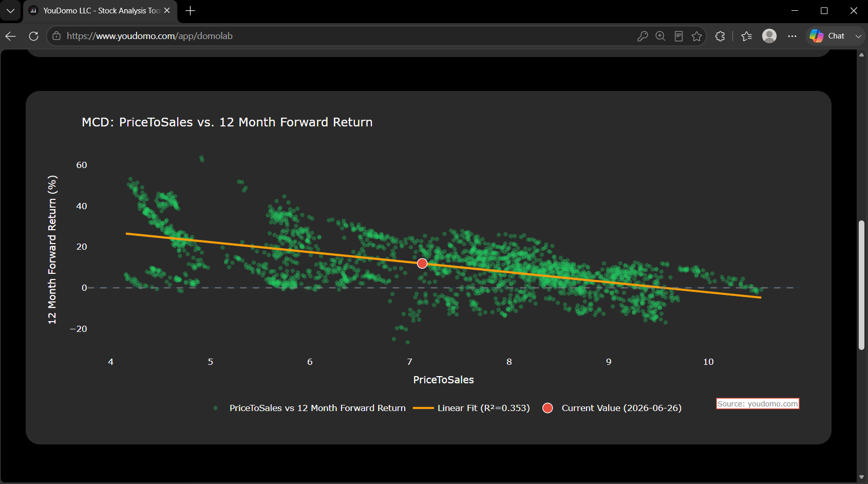The width and height of the screenshot is (868, 484).
Task: Open the immersive reader icon
Action: click(x=678, y=36)
